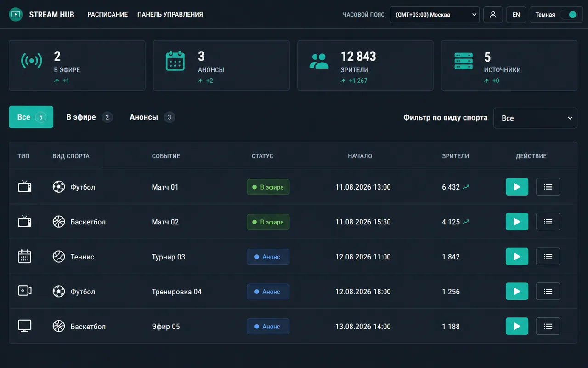The width and height of the screenshot is (588, 368).
Task: Open details list for Эфир 05
Action: pyautogui.click(x=548, y=326)
